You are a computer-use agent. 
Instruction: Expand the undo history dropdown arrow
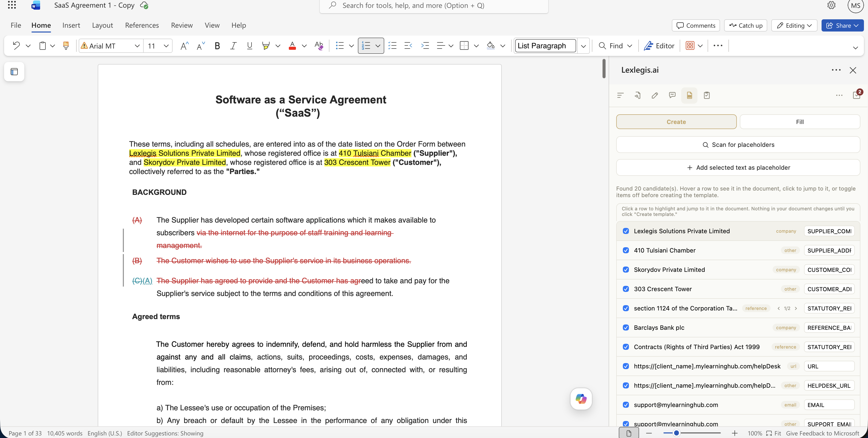(x=28, y=45)
